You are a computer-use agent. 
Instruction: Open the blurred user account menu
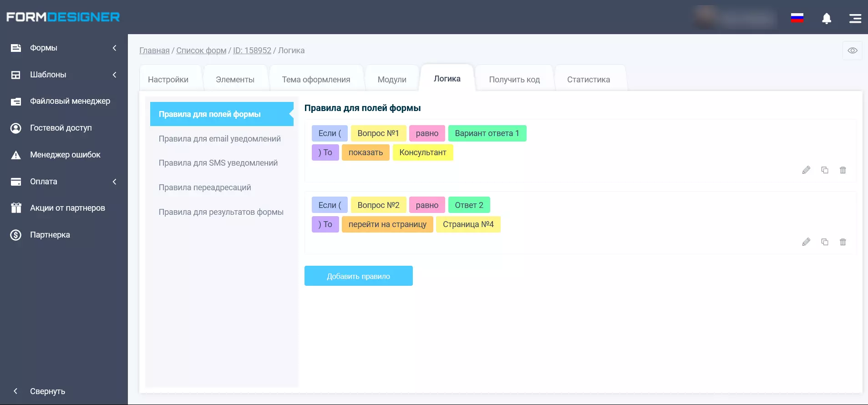(735, 18)
